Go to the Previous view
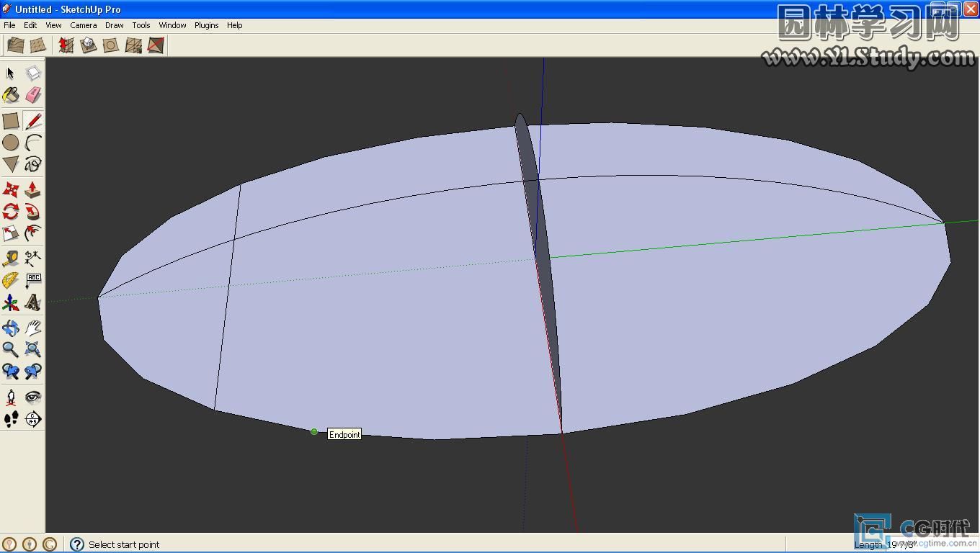 click(10, 372)
